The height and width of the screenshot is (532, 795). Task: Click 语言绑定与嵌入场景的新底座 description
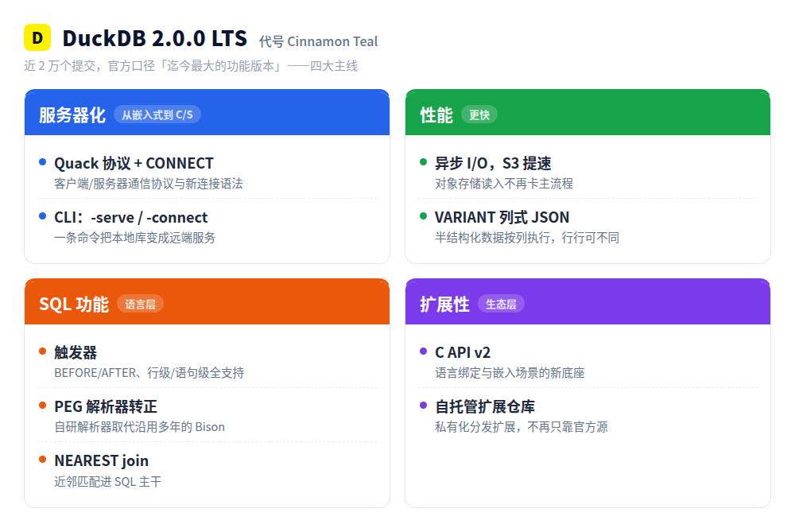(x=510, y=373)
